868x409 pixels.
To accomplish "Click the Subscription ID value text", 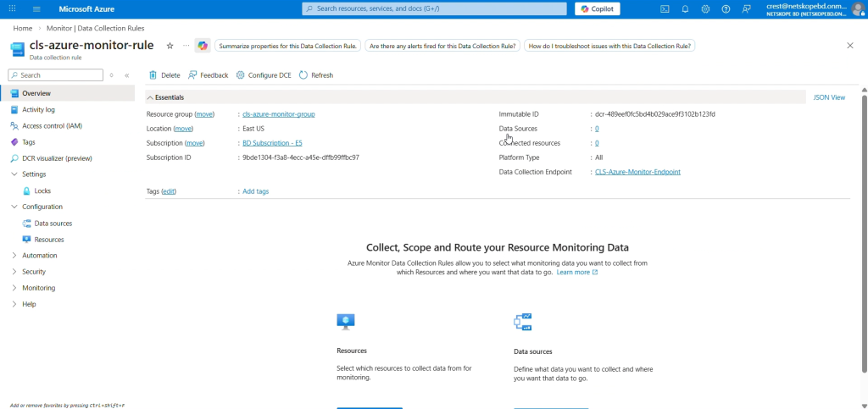I will point(301,158).
